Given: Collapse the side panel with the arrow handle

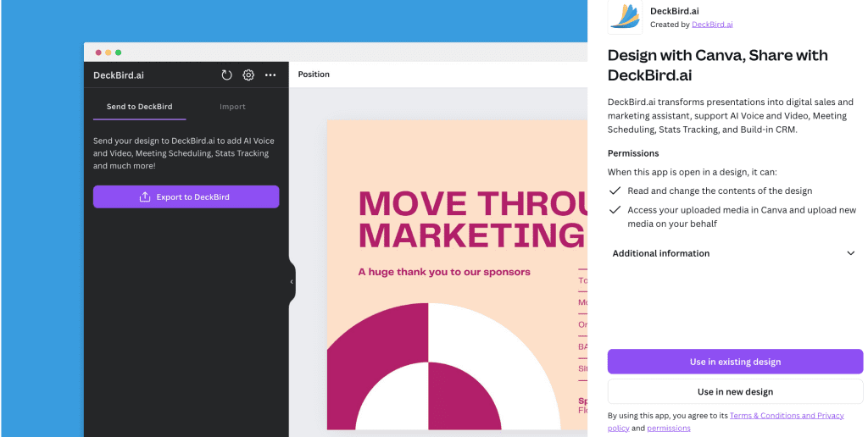Looking at the screenshot, I should (292, 281).
